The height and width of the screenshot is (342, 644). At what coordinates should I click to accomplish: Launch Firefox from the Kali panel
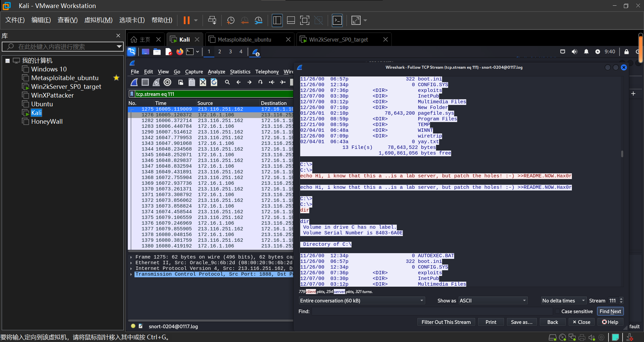180,52
